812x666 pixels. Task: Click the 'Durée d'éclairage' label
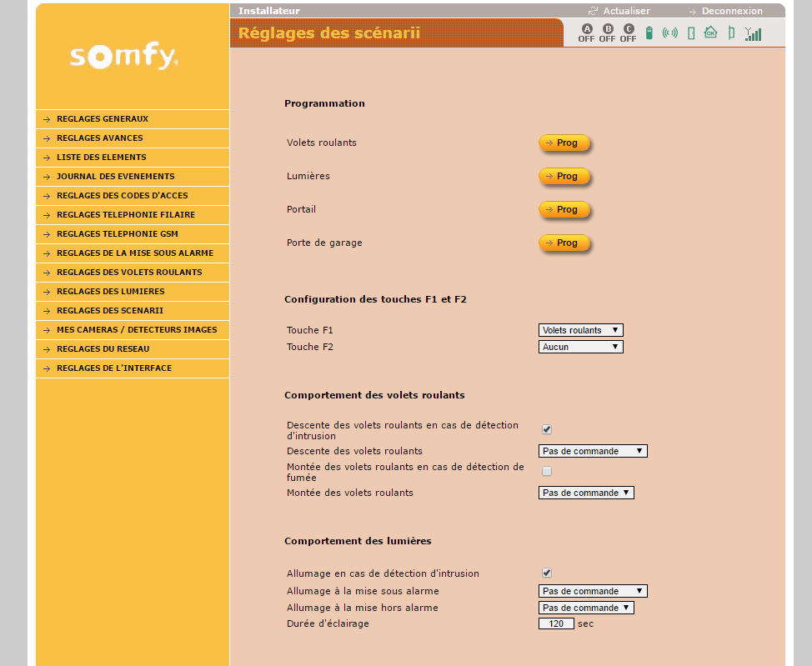(328, 623)
